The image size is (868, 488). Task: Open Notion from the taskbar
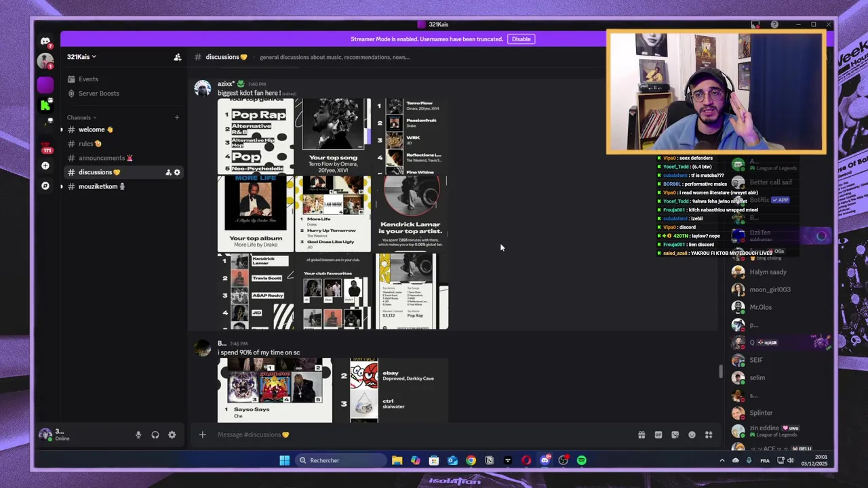coord(489,460)
